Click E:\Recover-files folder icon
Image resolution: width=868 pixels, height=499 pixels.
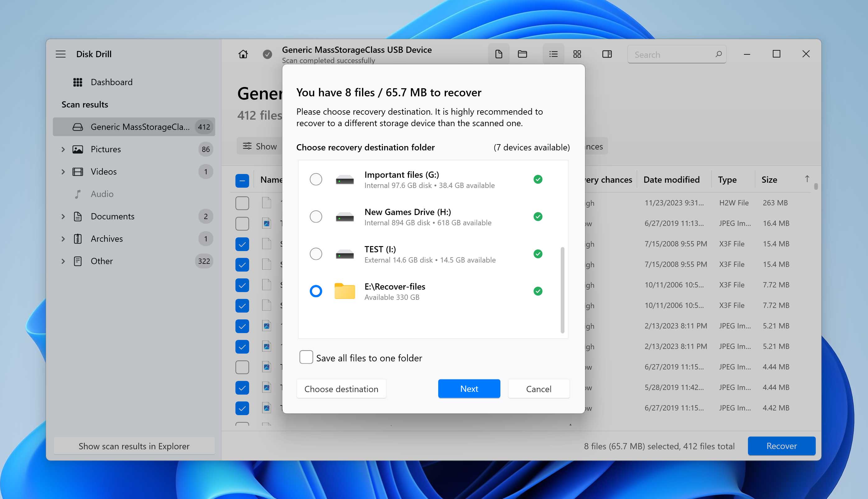pos(345,291)
